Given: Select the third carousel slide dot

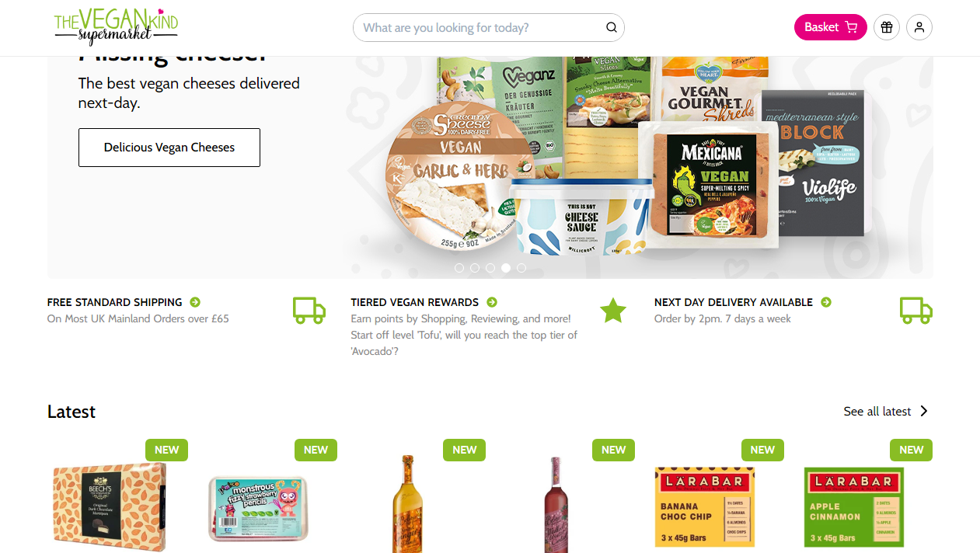Looking at the screenshot, I should 490,268.
